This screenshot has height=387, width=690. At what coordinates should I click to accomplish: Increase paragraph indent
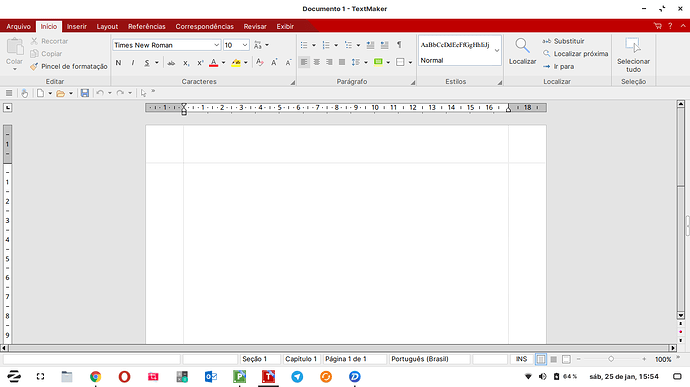click(384, 45)
